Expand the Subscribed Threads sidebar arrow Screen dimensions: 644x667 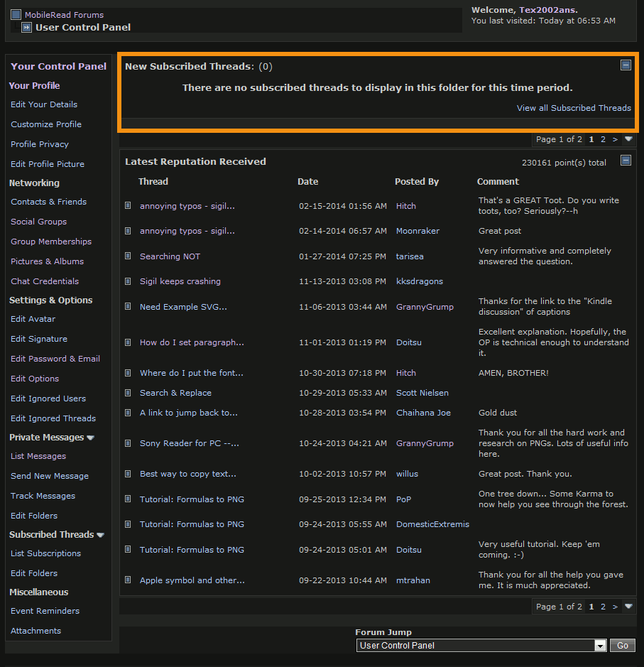coord(100,535)
